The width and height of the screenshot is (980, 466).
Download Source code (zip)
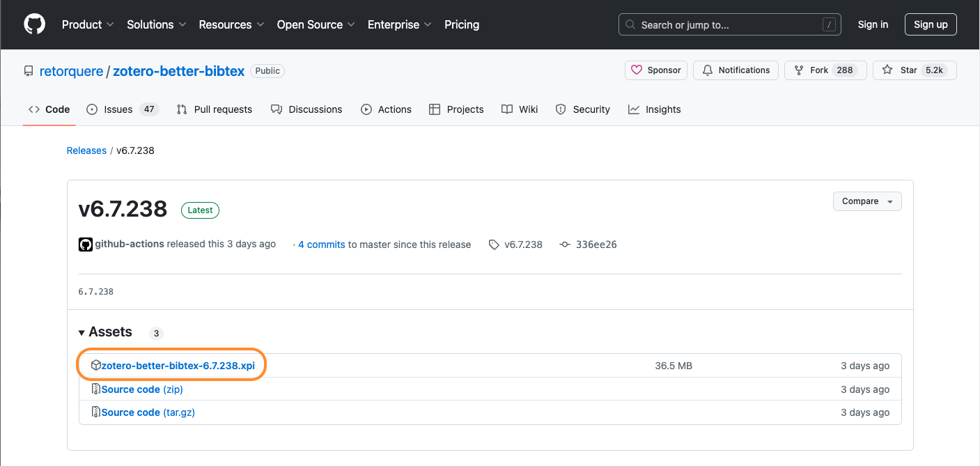point(143,389)
